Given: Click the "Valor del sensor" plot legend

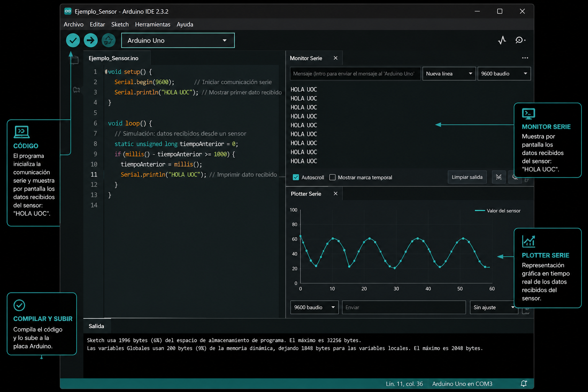Looking at the screenshot, I should 498,211.
